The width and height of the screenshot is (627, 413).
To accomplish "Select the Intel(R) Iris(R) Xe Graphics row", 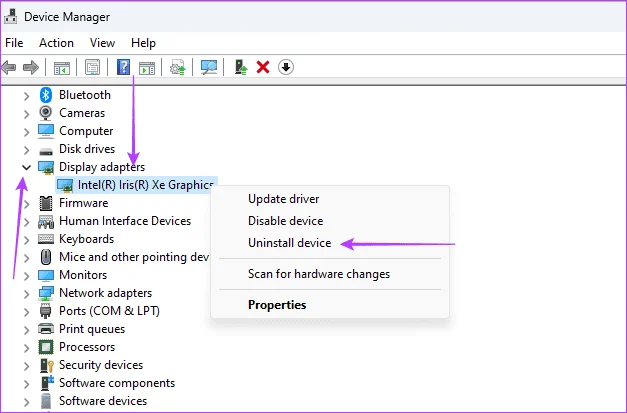I will tap(136, 185).
